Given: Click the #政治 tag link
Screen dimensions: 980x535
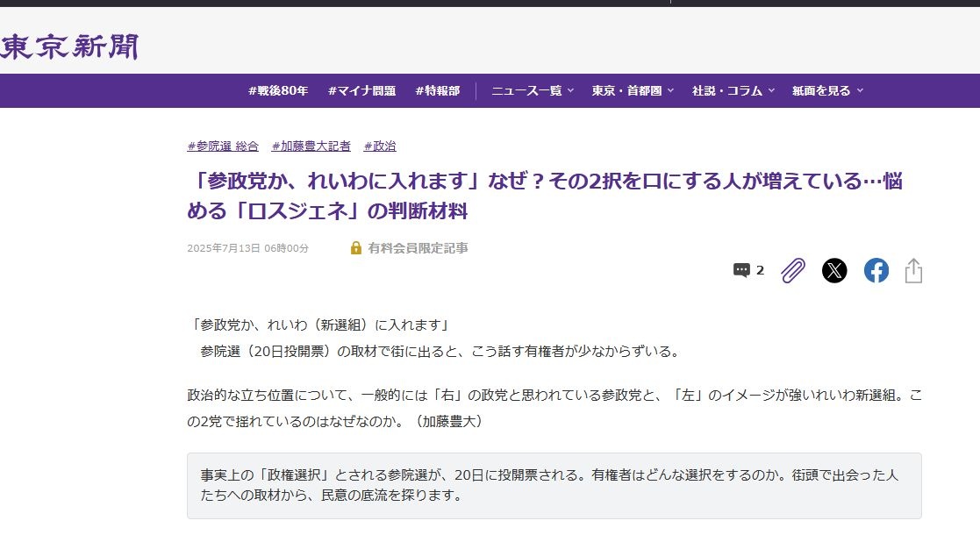Looking at the screenshot, I should pyautogui.click(x=379, y=146).
